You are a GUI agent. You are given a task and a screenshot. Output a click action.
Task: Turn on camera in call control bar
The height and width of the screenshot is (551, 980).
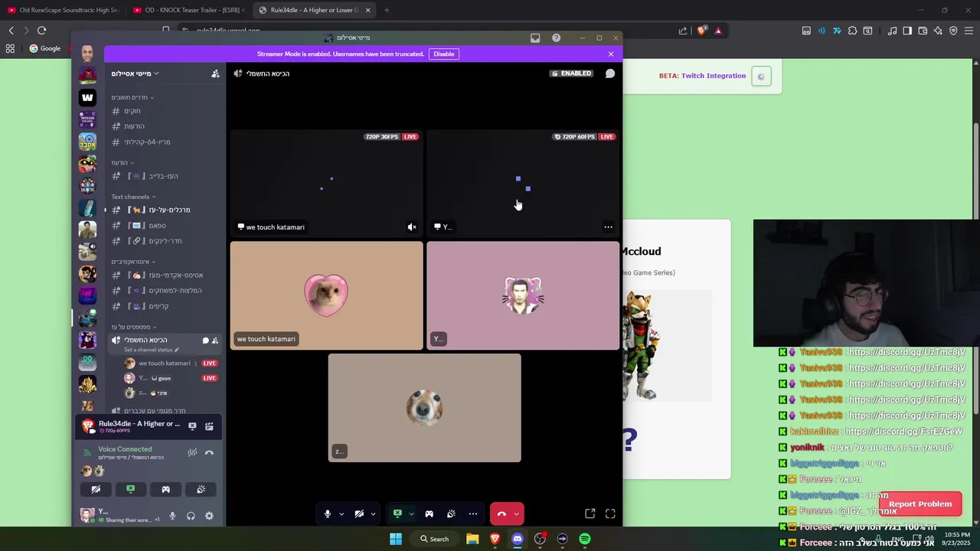pyautogui.click(x=359, y=514)
